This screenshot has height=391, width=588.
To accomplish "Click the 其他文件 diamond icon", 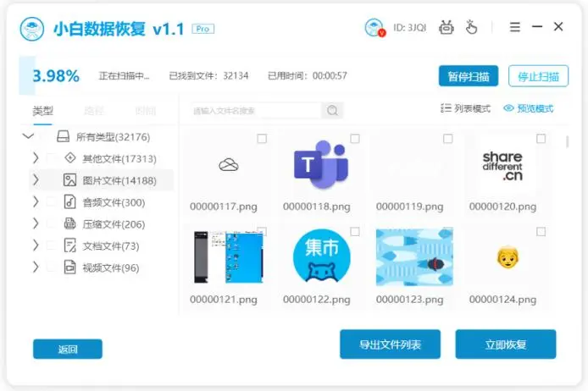I will click(x=70, y=157).
